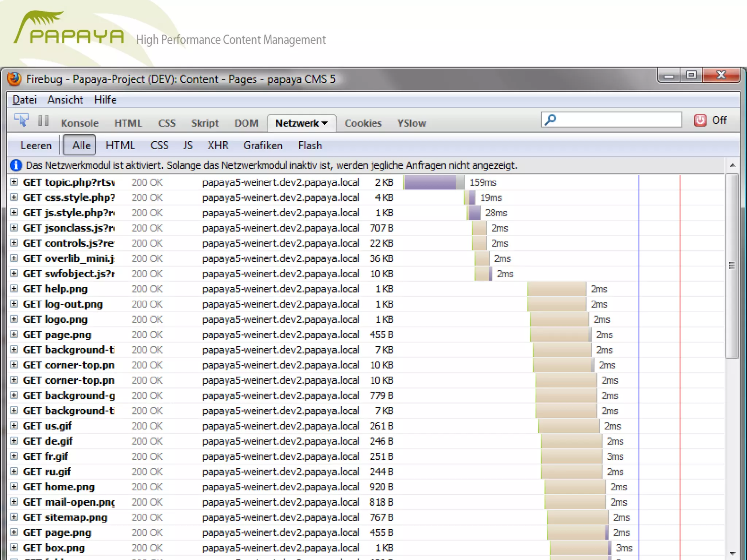Expand the GET js.style.php request
This screenshot has height=560, width=747.
point(14,212)
